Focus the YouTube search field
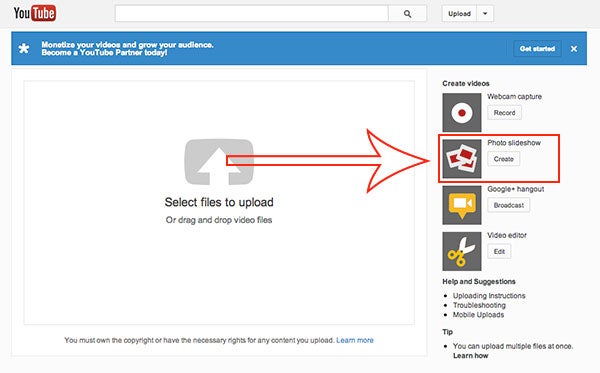The image size is (600, 373). click(x=252, y=14)
